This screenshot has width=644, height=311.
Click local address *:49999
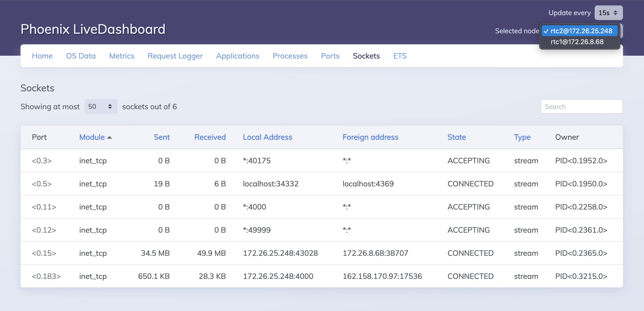(x=257, y=230)
